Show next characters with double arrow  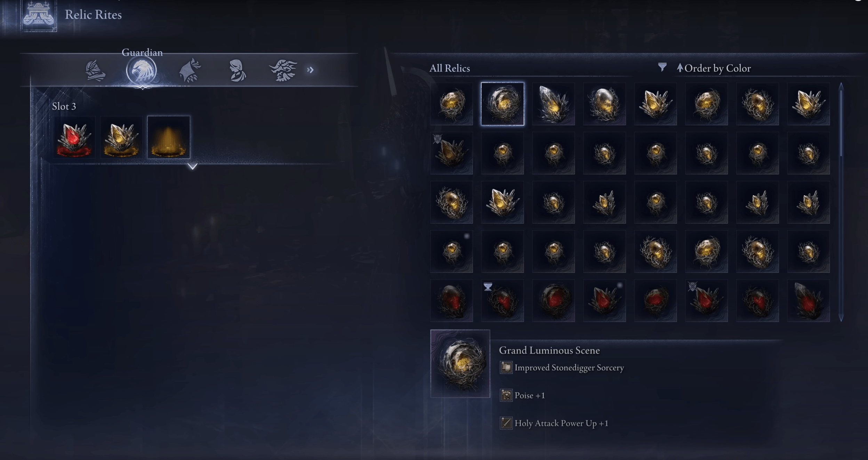pos(310,70)
